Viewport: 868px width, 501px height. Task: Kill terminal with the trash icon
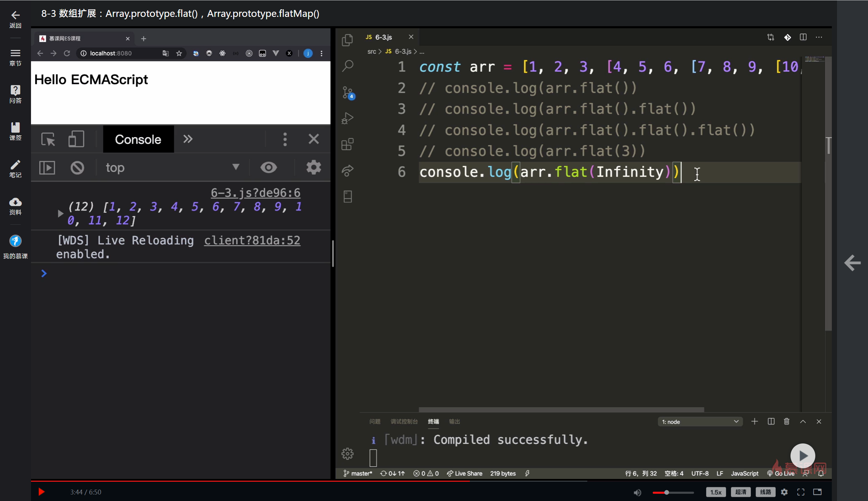point(787,421)
